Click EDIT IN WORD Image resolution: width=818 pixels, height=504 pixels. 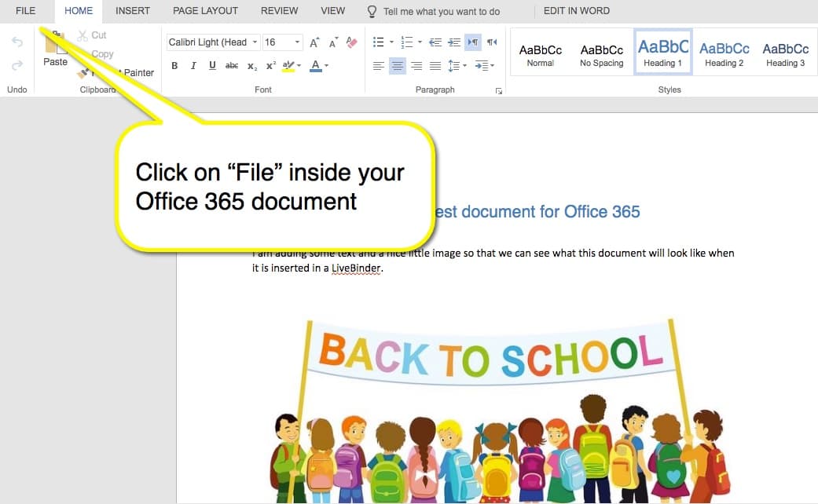click(x=577, y=11)
